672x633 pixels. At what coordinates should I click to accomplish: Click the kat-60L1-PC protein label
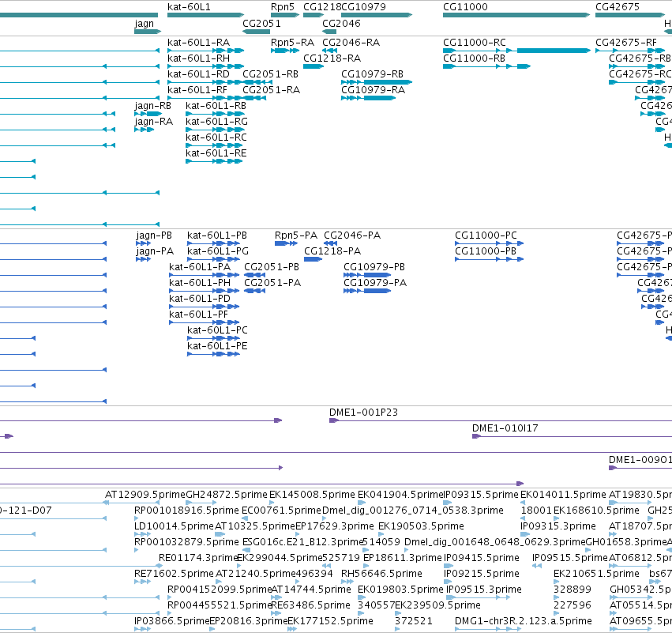click(217, 330)
